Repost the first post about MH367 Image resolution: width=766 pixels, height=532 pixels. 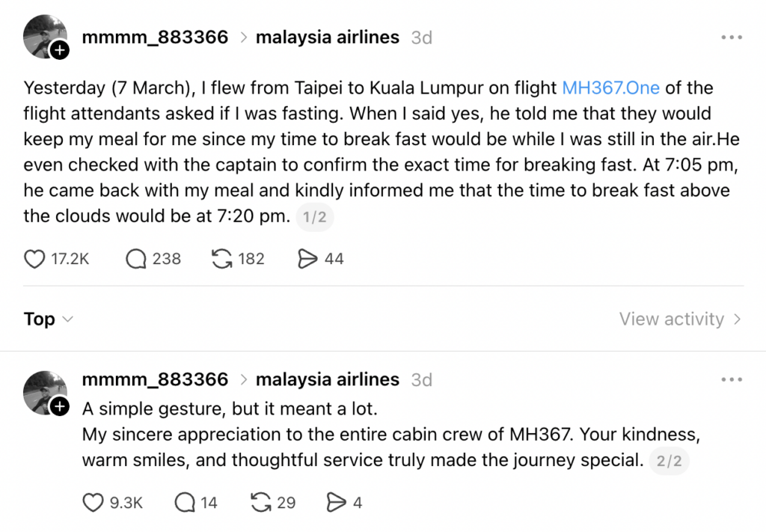pyautogui.click(x=222, y=259)
